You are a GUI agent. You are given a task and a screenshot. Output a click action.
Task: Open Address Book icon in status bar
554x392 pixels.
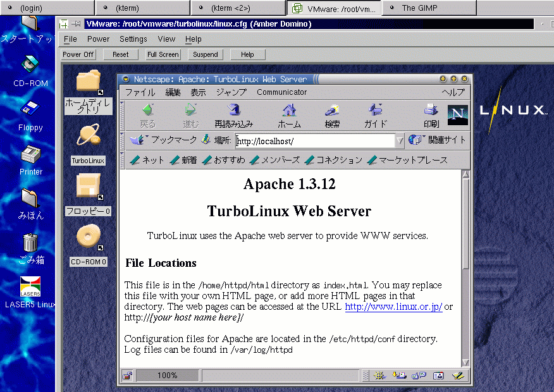pyautogui.click(x=438, y=376)
